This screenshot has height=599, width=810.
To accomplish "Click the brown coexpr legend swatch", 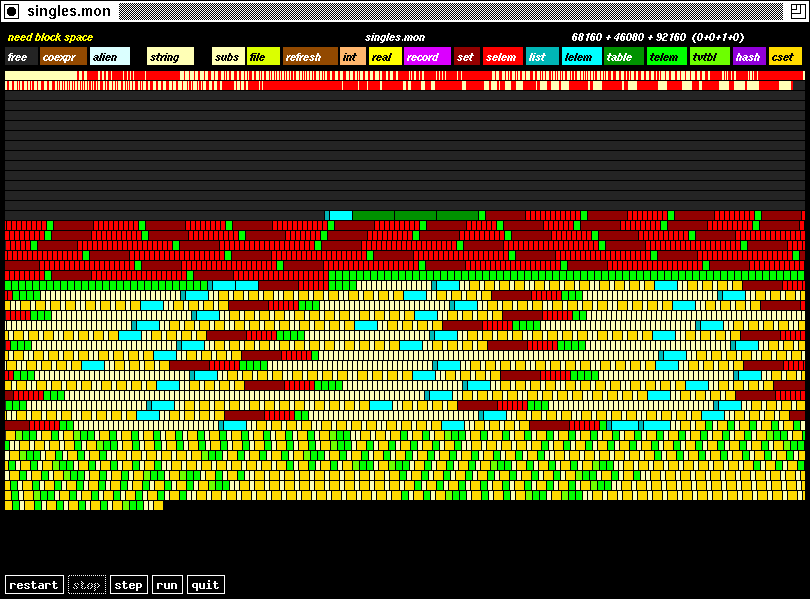I will 62,57.
